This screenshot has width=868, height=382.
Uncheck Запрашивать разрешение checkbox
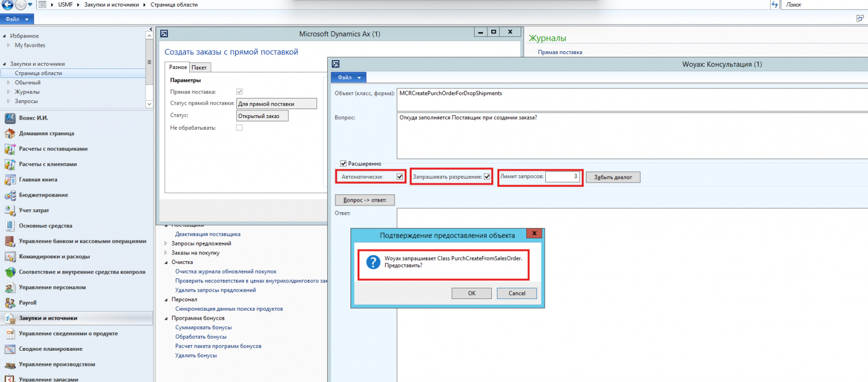click(x=487, y=177)
